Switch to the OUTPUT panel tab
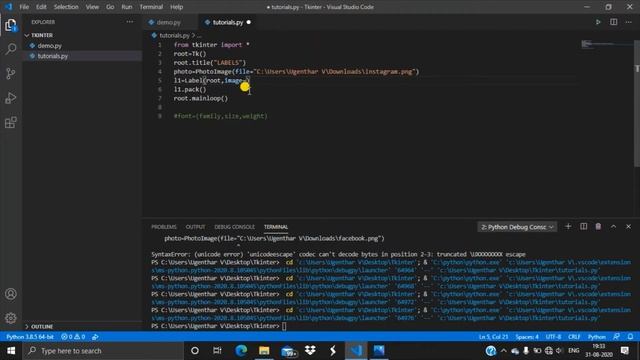Image resolution: width=640 pixels, height=360 pixels. pyautogui.click(x=195, y=227)
